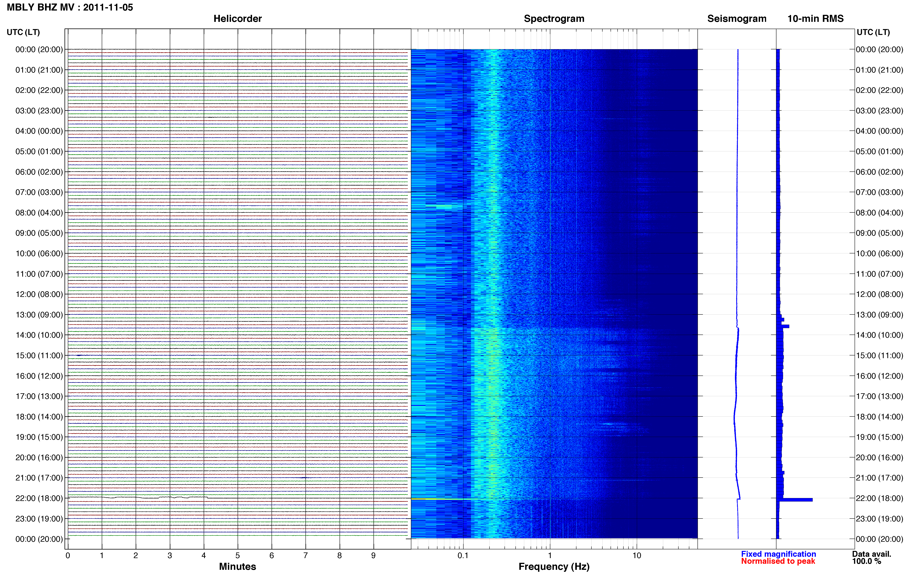Click '04:00 (00:00)' beside the Helicorder
The height and width of the screenshot is (578, 924).
[39, 131]
